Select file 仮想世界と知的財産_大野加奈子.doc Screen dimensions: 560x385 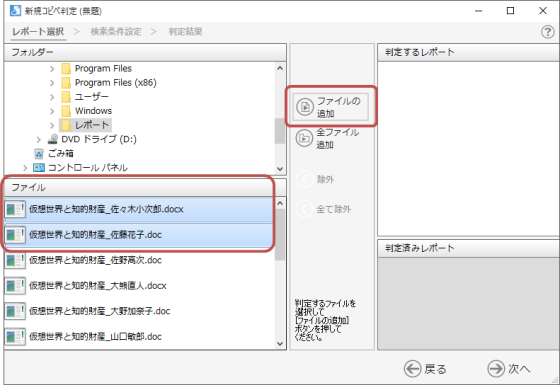pos(140,311)
